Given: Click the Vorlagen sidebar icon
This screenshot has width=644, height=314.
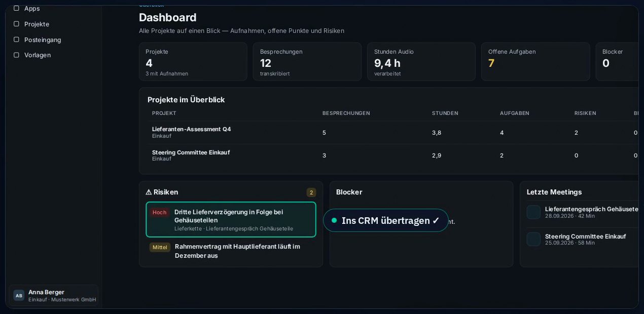Looking at the screenshot, I should click(16, 55).
